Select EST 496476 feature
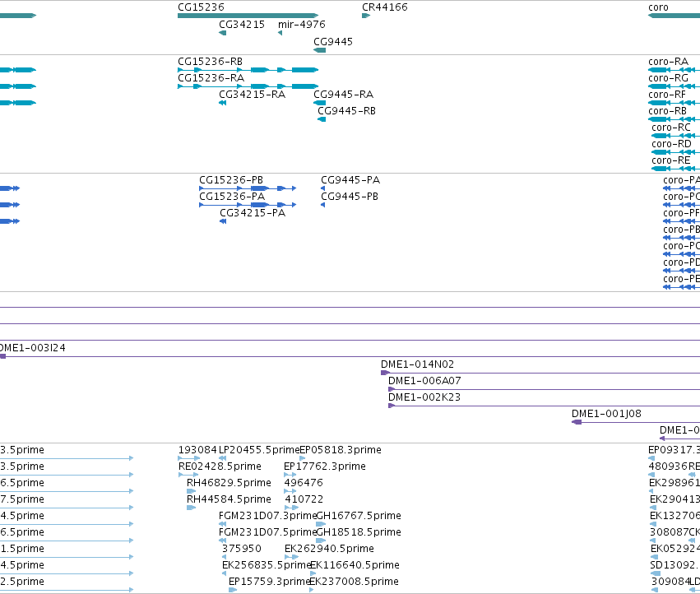The height and width of the screenshot is (594, 700). coord(290,491)
